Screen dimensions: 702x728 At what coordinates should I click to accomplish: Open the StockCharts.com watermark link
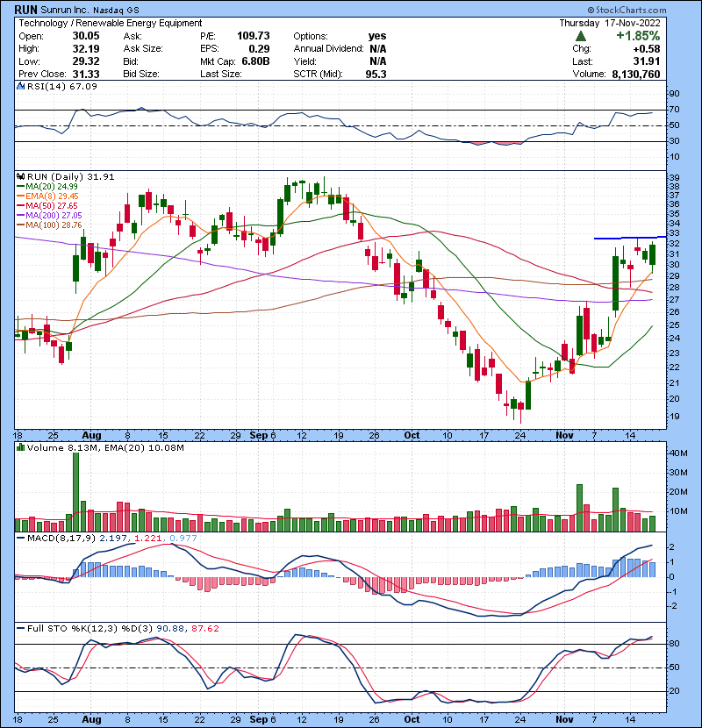point(627,10)
